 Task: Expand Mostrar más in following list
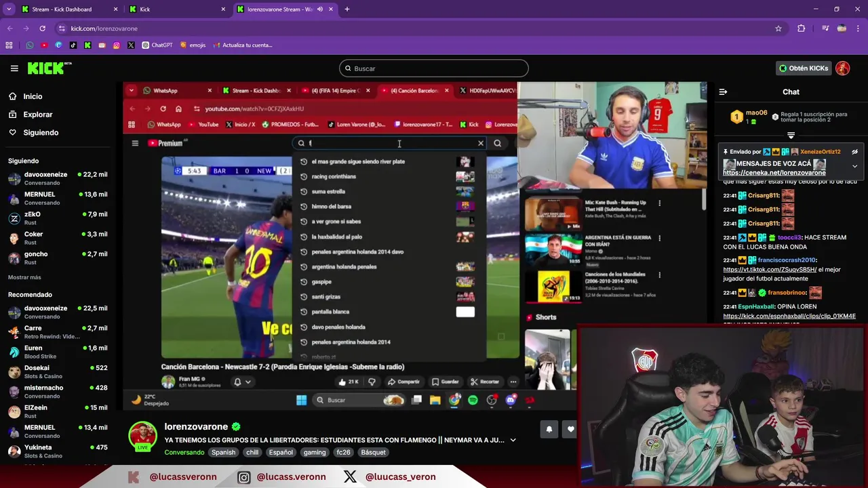coord(24,277)
